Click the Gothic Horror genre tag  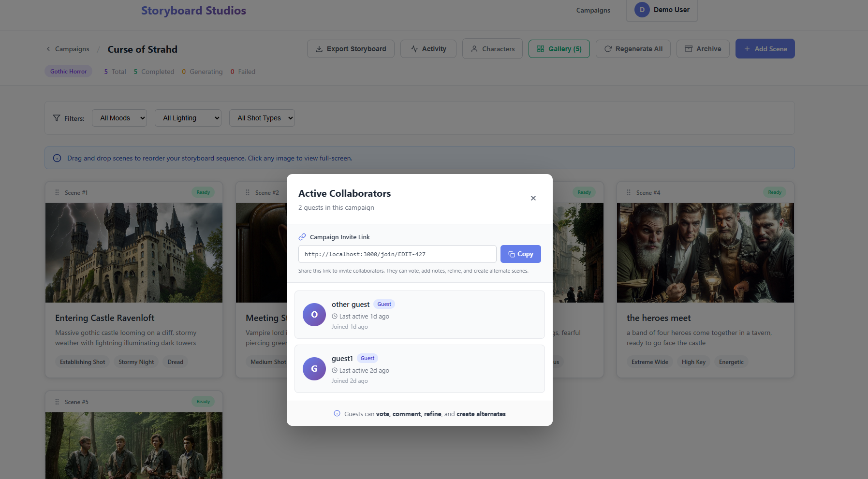68,72
